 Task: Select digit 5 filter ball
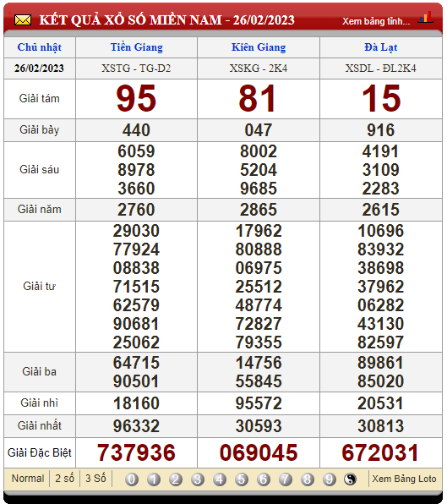tap(242, 479)
